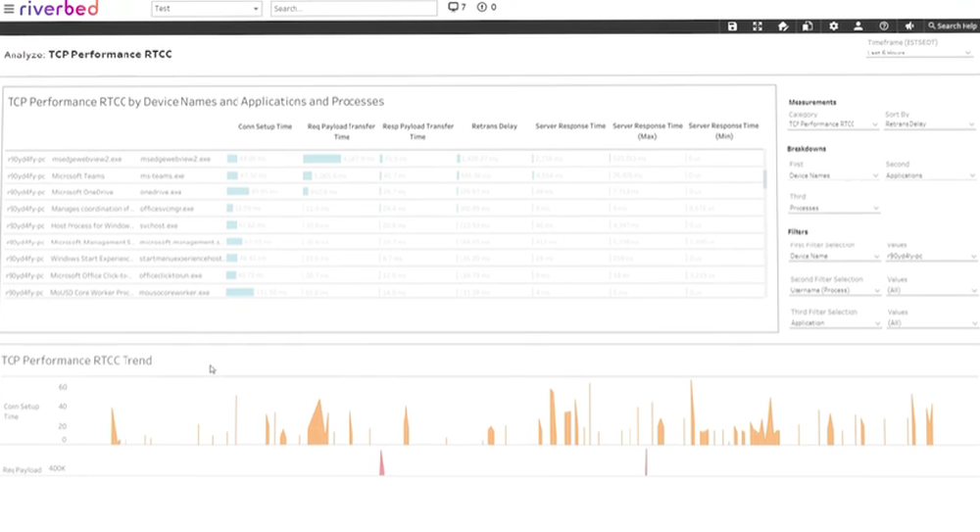Click Search Help in the toolbar
980x532 pixels.
tap(952, 26)
